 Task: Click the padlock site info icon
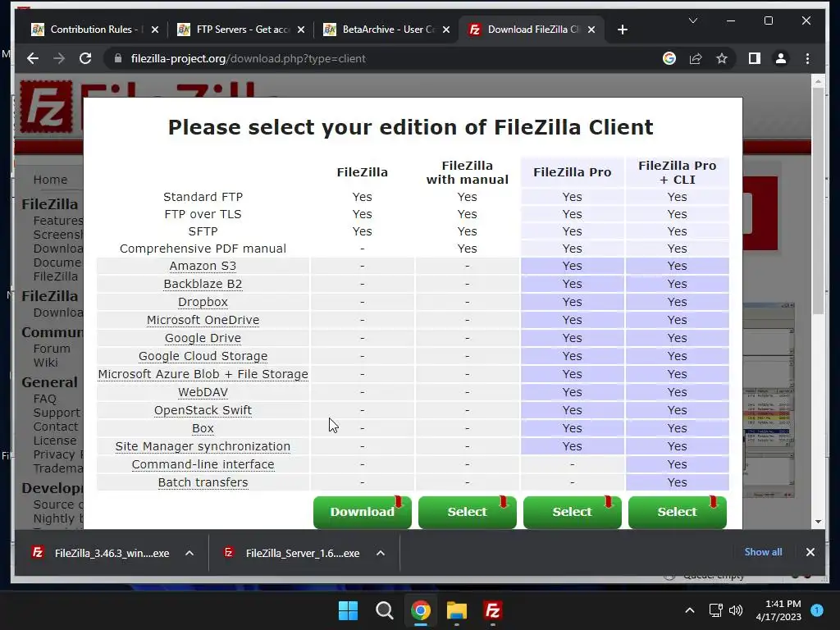[x=118, y=58]
